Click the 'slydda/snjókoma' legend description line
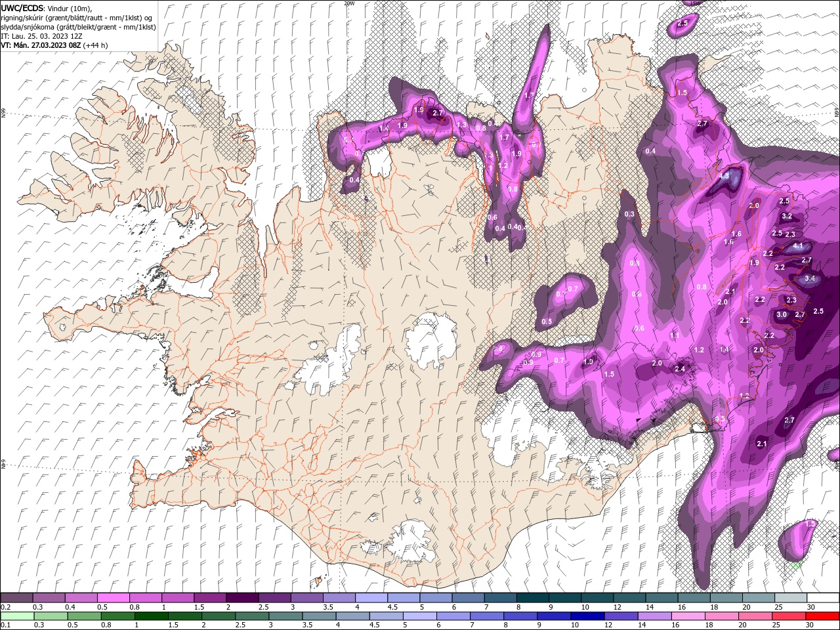 click(78, 27)
